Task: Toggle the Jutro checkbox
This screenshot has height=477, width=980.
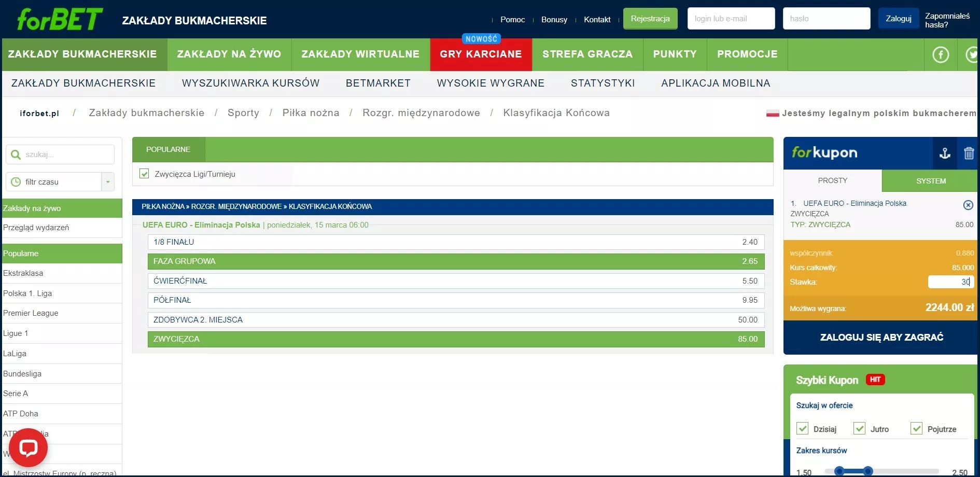Action: [860, 429]
